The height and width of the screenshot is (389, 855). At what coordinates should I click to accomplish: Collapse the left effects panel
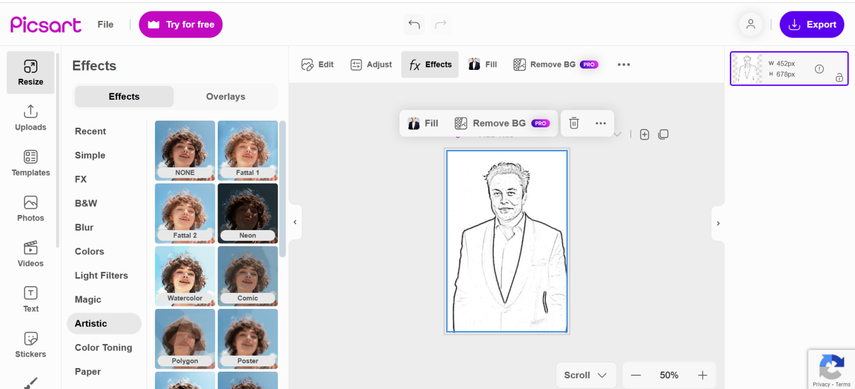[x=295, y=222]
